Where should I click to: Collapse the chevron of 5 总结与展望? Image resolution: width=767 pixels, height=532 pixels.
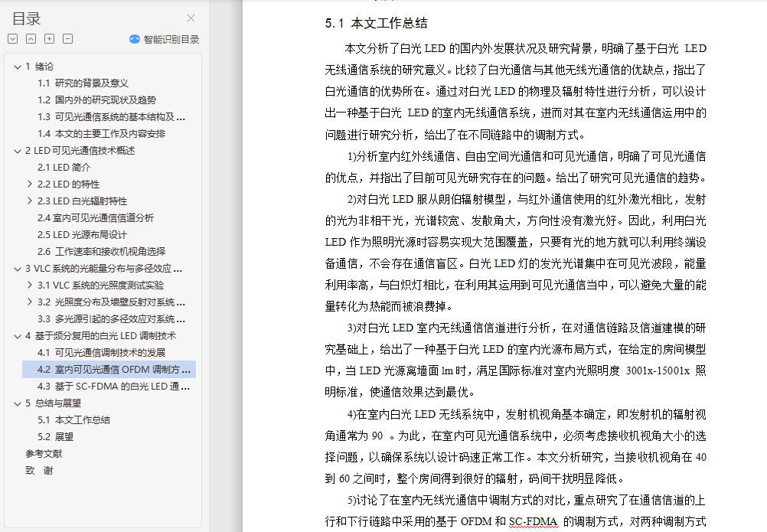(18, 403)
